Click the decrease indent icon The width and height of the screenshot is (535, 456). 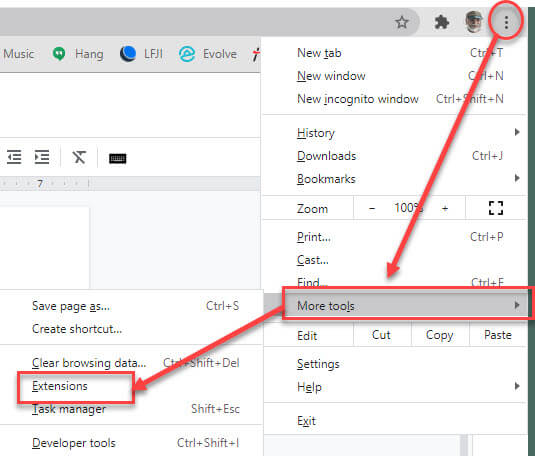click(14, 157)
